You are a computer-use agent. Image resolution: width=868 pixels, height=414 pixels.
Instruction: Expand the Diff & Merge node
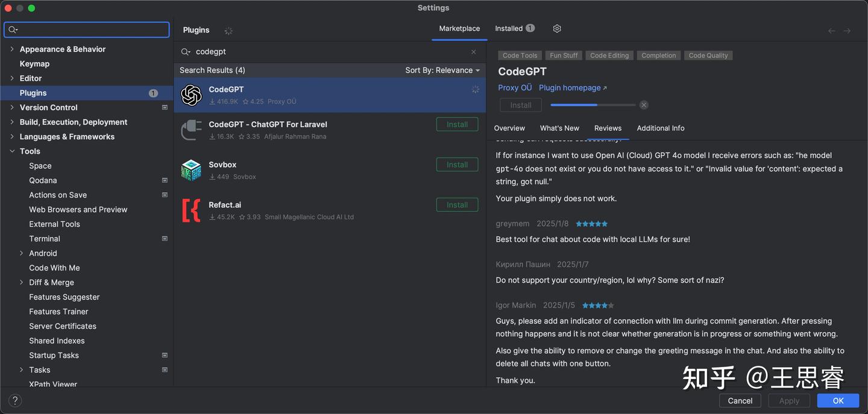22,283
